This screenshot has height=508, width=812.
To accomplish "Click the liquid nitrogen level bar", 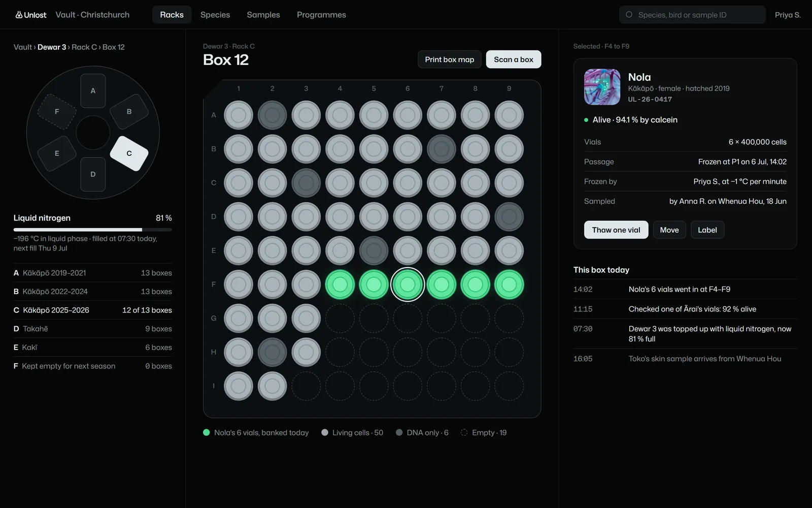I will point(93,230).
